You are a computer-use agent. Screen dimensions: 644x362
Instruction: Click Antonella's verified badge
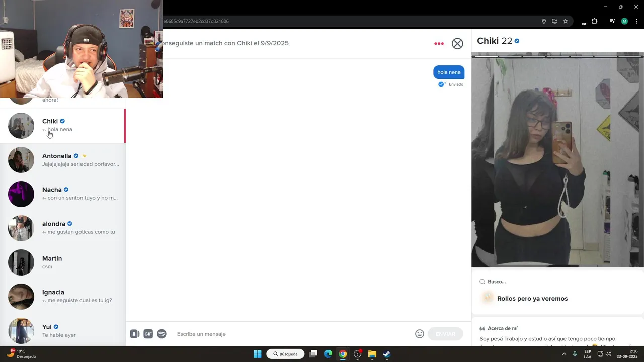[x=76, y=156]
